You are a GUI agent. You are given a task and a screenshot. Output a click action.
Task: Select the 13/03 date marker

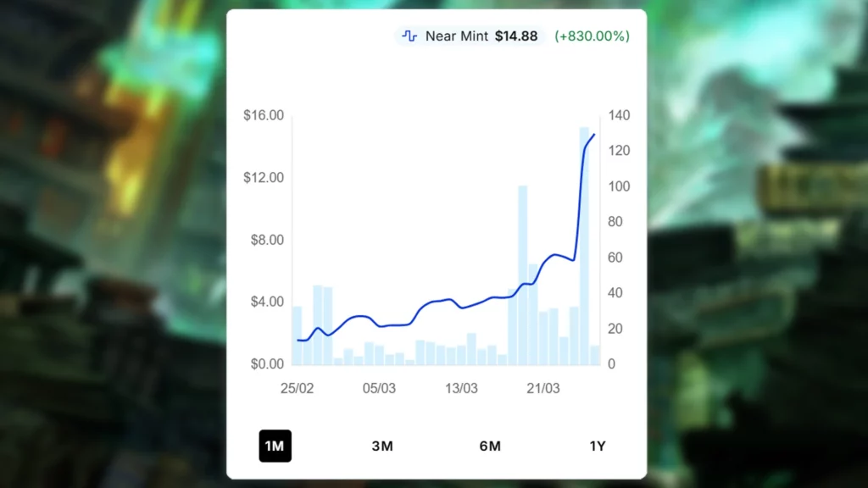pyautogui.click(x=462, y=389)
